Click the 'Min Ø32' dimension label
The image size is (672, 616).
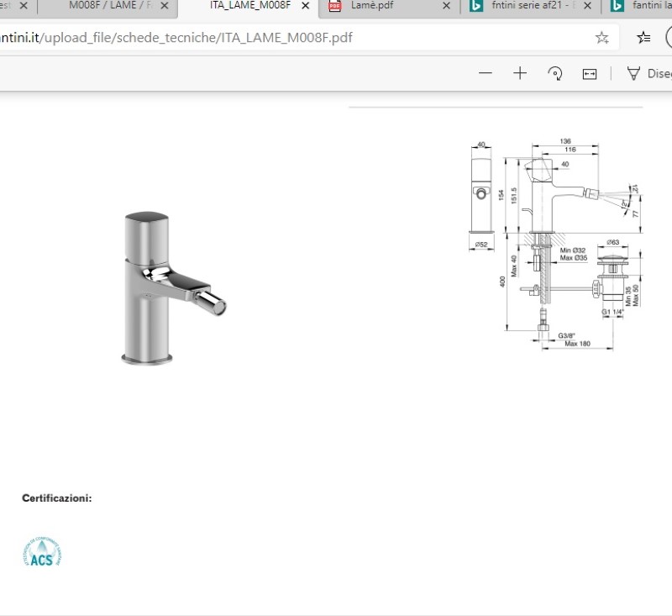573,250
